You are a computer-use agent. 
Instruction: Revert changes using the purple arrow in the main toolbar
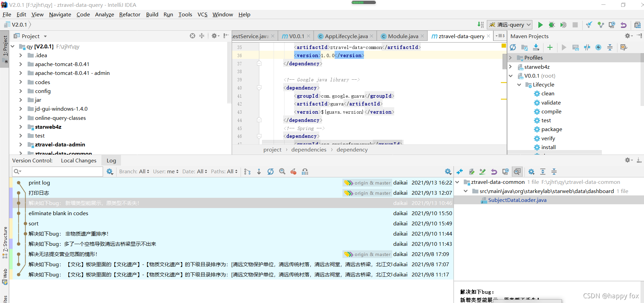(624, 25)
